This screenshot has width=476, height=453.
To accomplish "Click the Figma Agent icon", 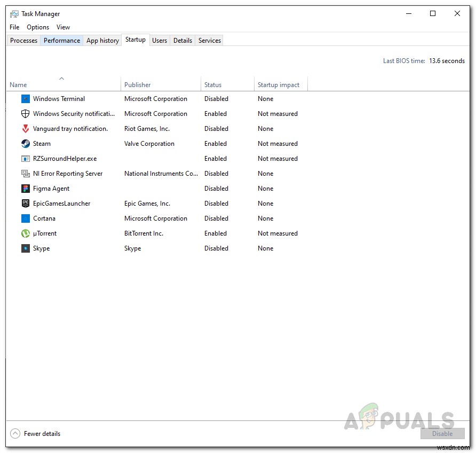I will click(x=26, y=189).
